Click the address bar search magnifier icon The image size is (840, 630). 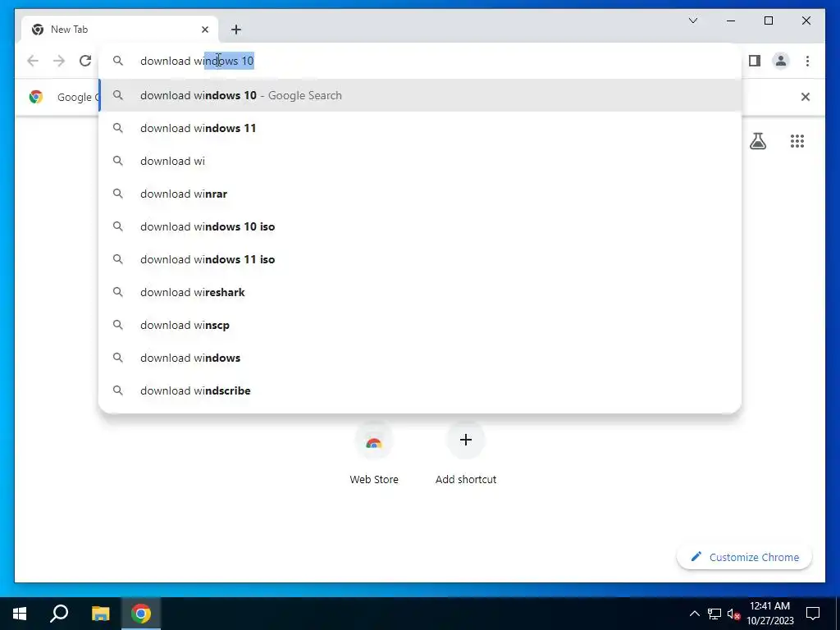tap(118, 61)
